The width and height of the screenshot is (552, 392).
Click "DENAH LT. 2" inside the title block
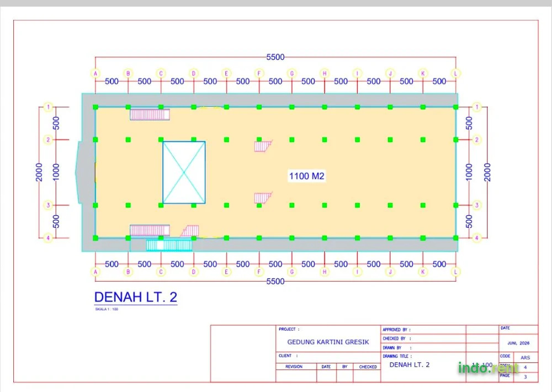click(410, 365)
